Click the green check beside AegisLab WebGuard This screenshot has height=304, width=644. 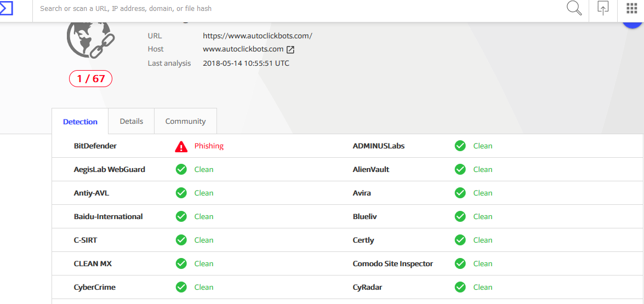tap(181, 169)
